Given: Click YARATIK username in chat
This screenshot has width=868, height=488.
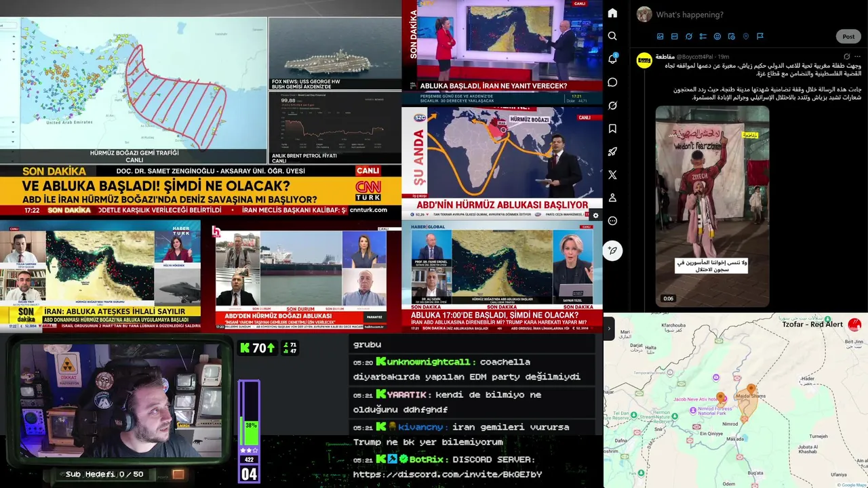Looking at the screenshot, I should [407, 394].
